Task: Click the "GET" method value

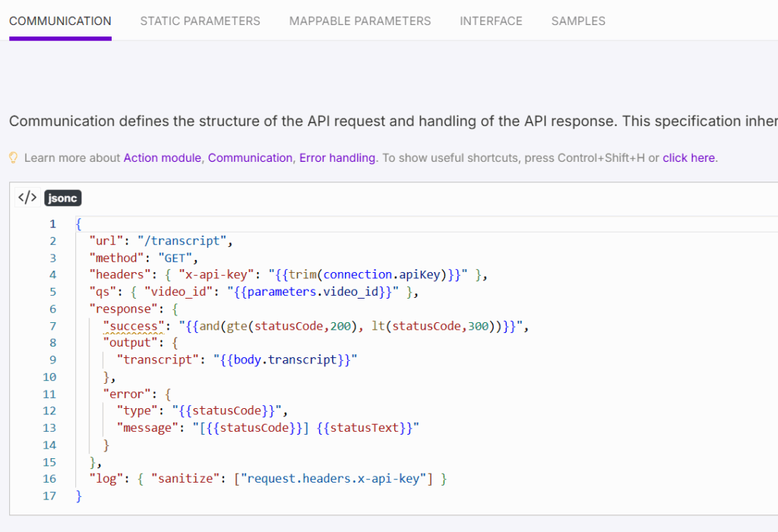Action: tap(176, 258)
